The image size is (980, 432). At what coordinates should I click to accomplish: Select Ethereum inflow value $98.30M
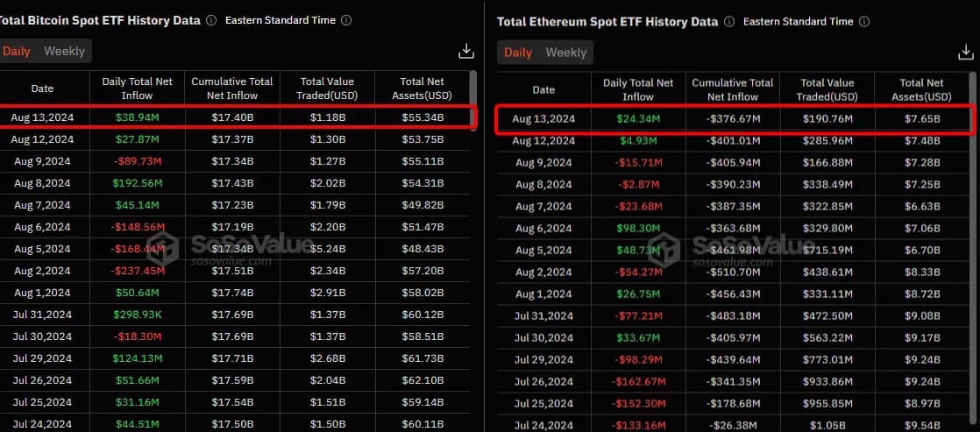click(x=638, y=228)
